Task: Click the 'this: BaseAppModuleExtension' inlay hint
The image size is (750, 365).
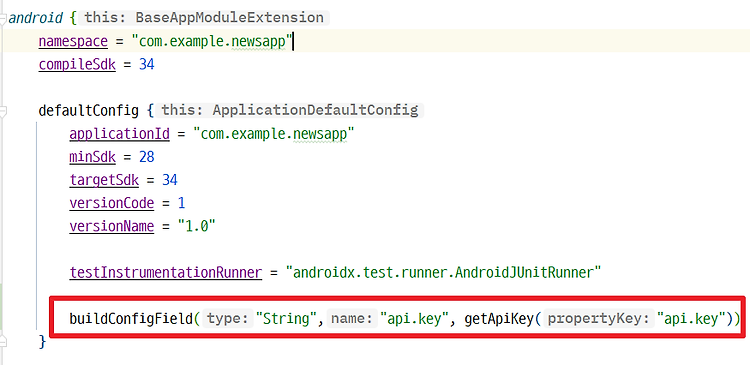Action: coord(204,18)
